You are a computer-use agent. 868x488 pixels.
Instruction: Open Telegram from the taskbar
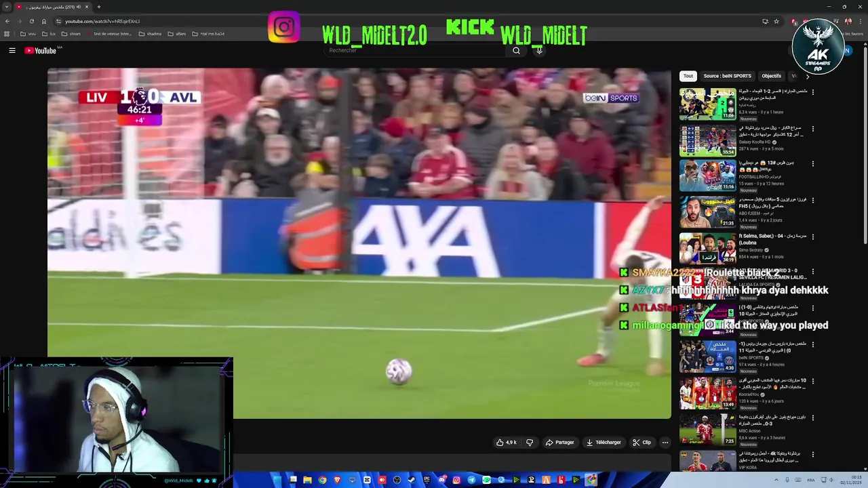(x=471, y=480)
